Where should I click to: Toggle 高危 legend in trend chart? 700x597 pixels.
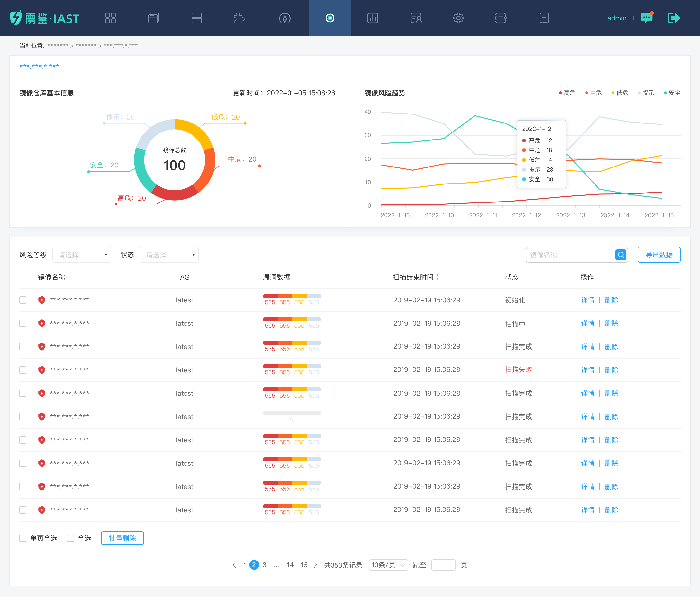pos(567,93)
